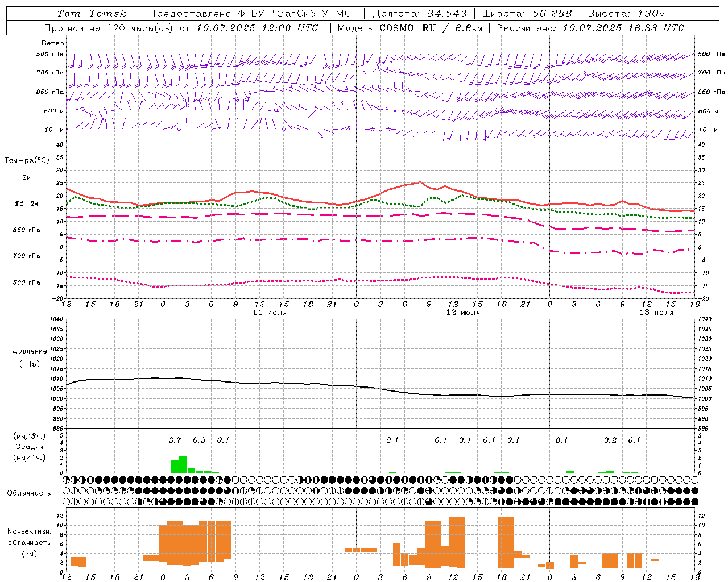This screenshot has height=582, width=728.
Task: Select the 'ЗапСиб УГМС' provider text
Action: click(x=313, y=14)
